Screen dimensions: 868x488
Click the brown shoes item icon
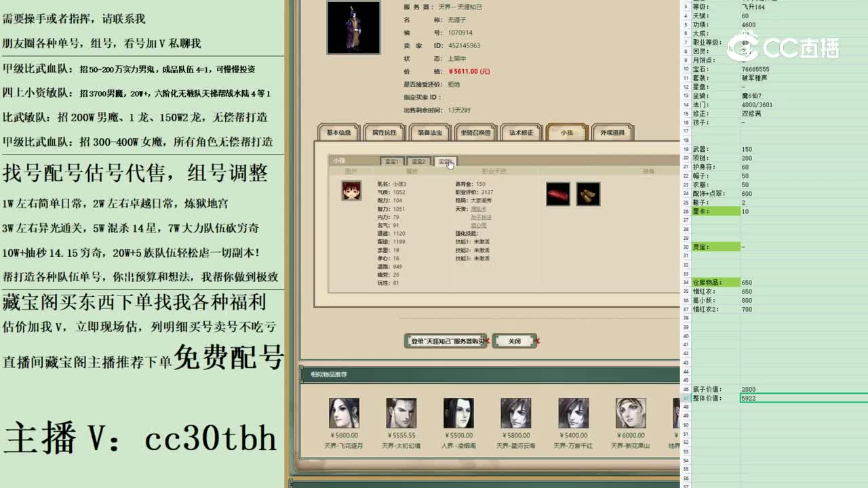click(588, 194)
